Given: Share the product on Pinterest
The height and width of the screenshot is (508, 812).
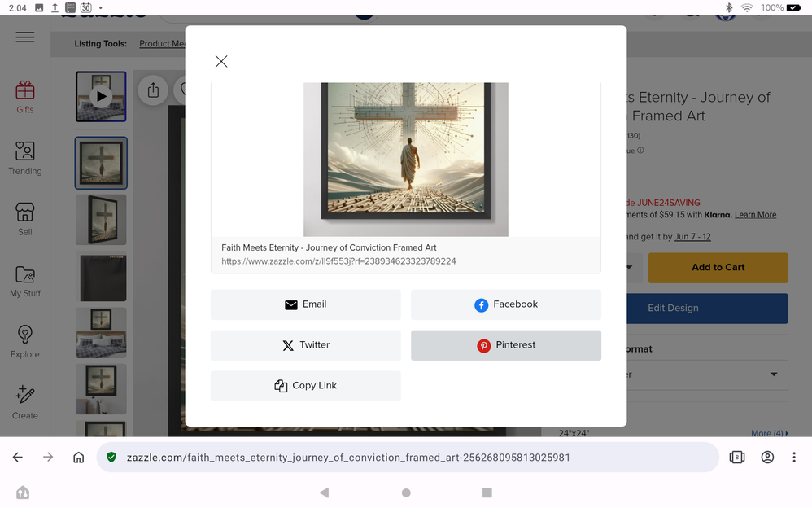Looking at the screenshot, I should point(505,345).
